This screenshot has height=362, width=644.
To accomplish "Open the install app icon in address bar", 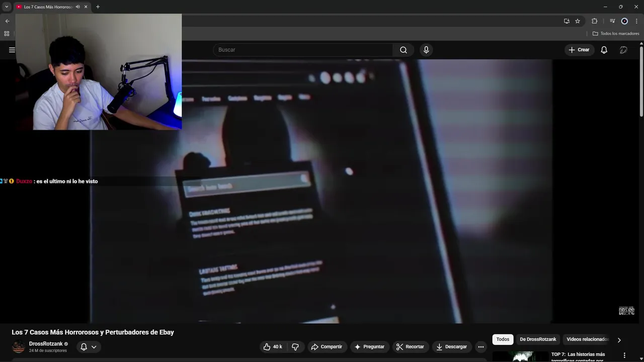I will (567, 21).
